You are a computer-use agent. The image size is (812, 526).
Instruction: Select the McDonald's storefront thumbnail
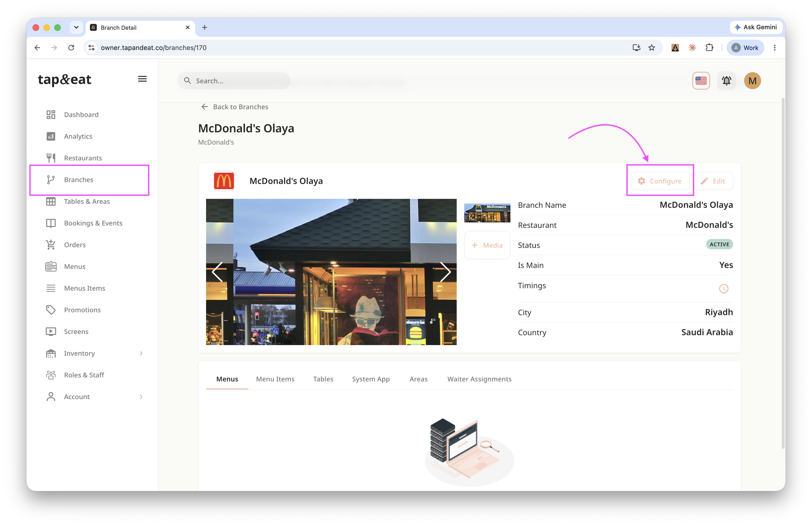487,213
